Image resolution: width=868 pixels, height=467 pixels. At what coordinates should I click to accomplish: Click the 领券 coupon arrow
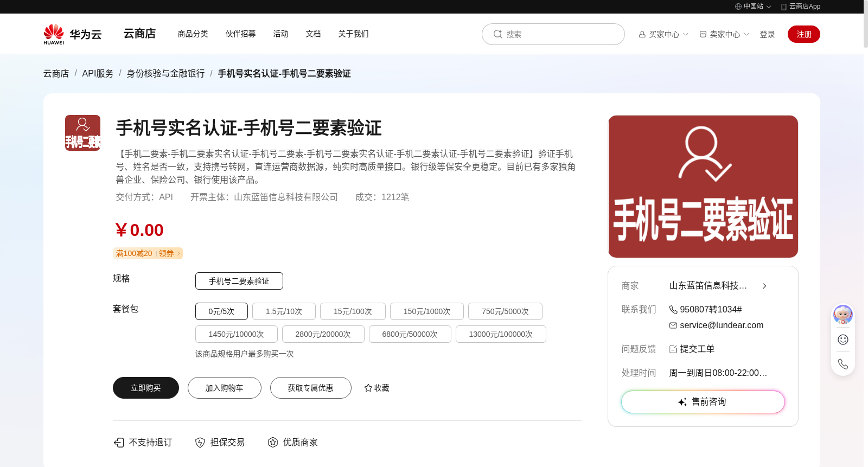(178, 253)
